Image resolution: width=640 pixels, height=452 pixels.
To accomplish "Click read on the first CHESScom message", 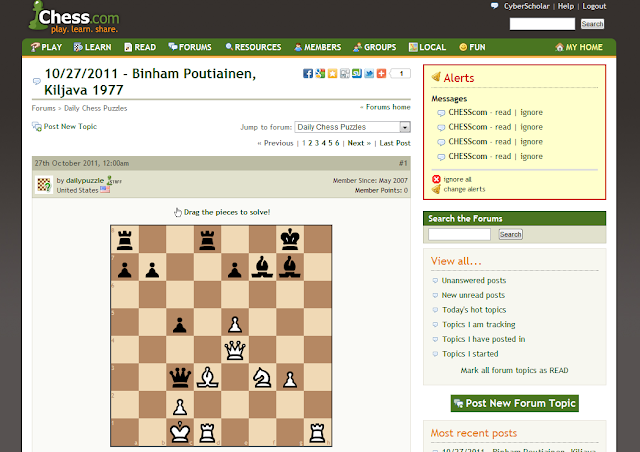I will pos(503,112).
